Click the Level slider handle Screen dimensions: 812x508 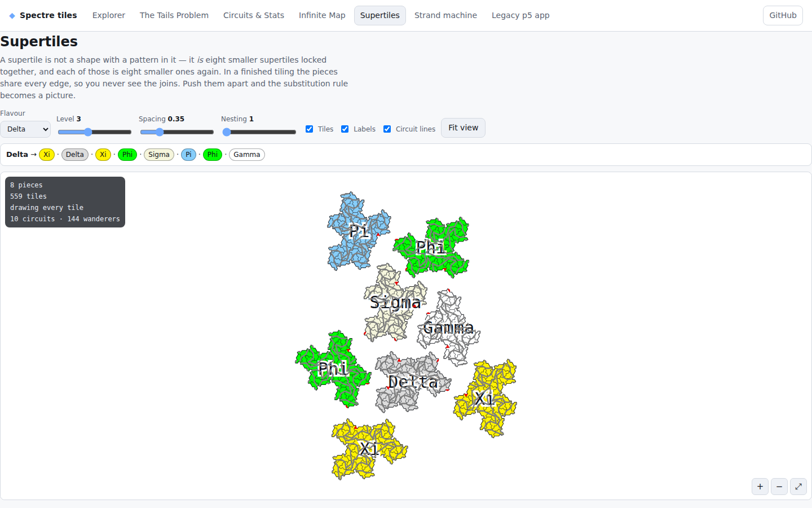(x=88, y=132)
